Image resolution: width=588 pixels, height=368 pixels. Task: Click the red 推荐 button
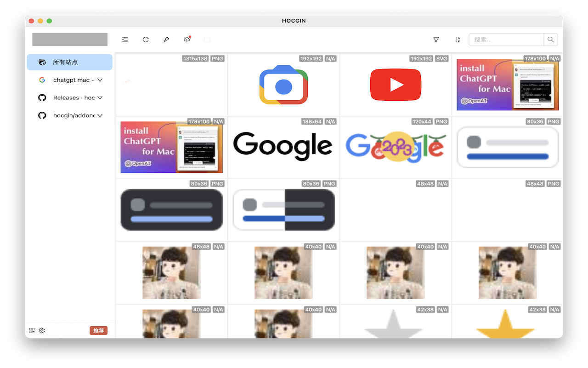click(98, 330)
